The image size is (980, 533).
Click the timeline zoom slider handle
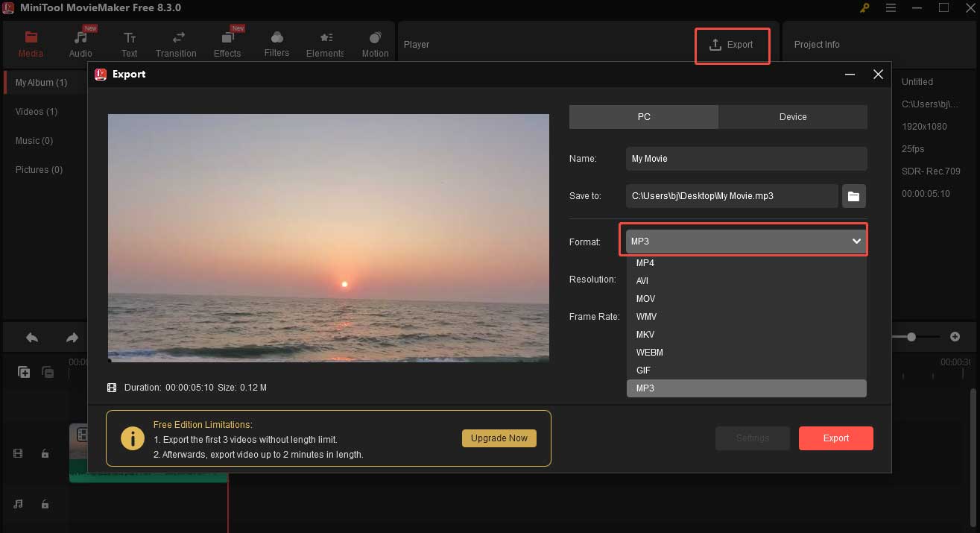click(911, 337)
